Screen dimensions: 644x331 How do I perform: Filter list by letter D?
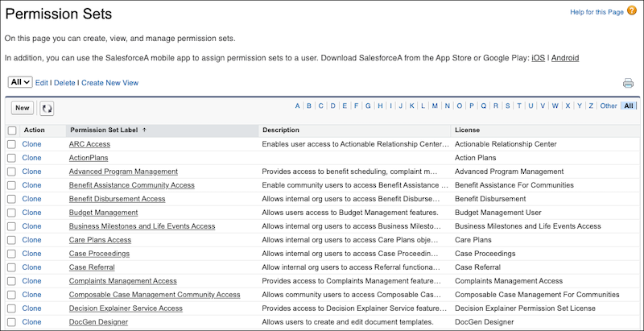click(332, 106)
